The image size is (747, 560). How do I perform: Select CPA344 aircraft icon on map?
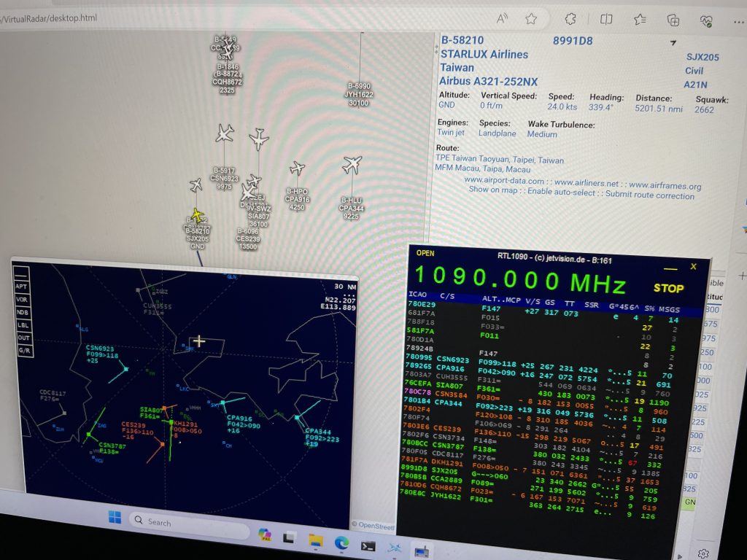[x=352, y=165]
